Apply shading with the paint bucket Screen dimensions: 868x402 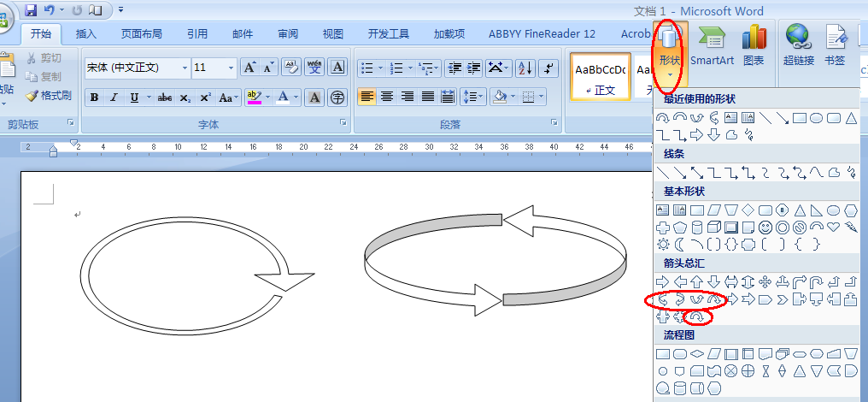coord(501,97)
